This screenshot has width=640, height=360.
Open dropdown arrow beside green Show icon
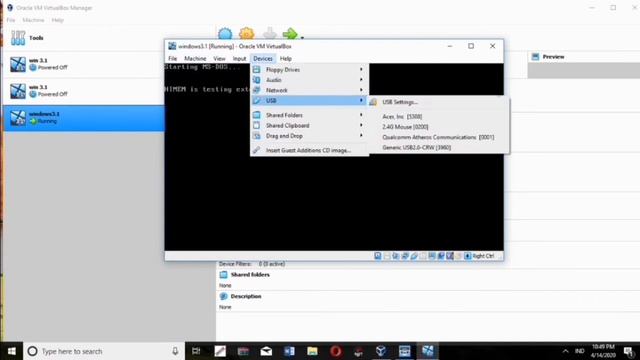(x=302, y=37)
